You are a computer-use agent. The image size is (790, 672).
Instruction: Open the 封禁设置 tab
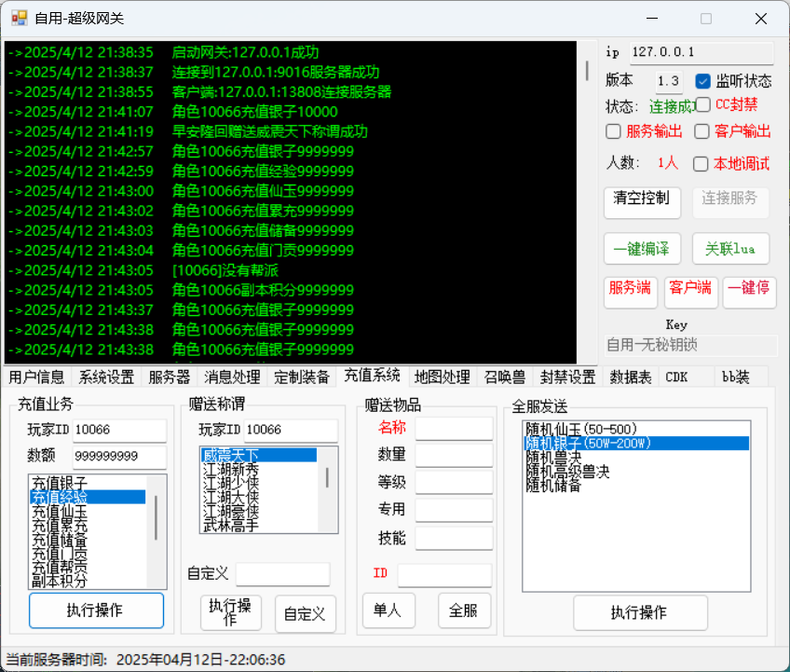point(567,377)
